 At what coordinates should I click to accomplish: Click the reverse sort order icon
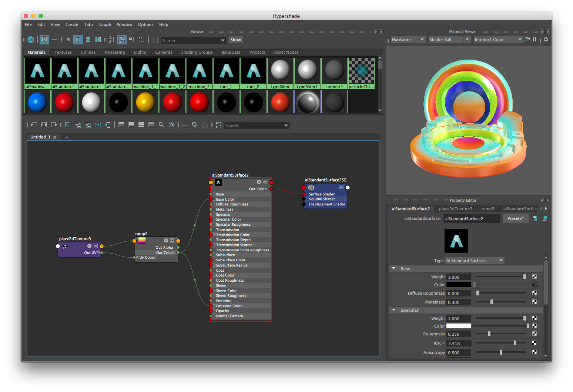pyautogui.click(x=142, y=40)
